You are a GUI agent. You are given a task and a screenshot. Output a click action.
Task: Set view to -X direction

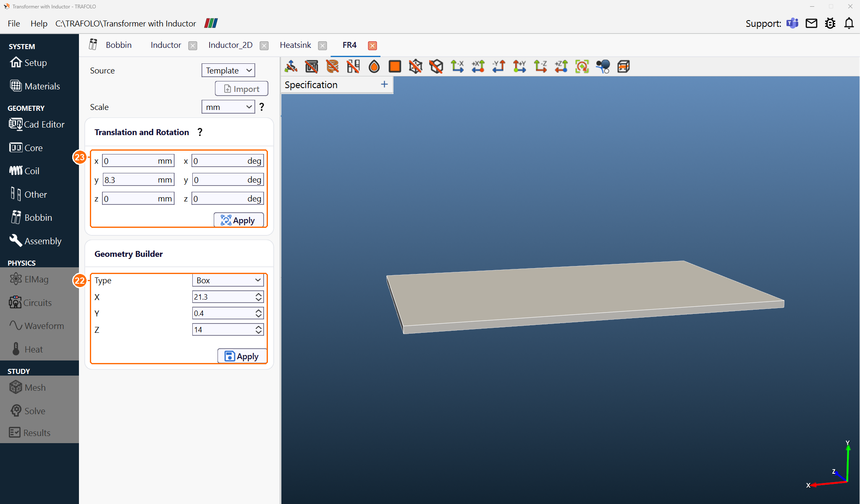pyautogui.click(x=457, y=66)
